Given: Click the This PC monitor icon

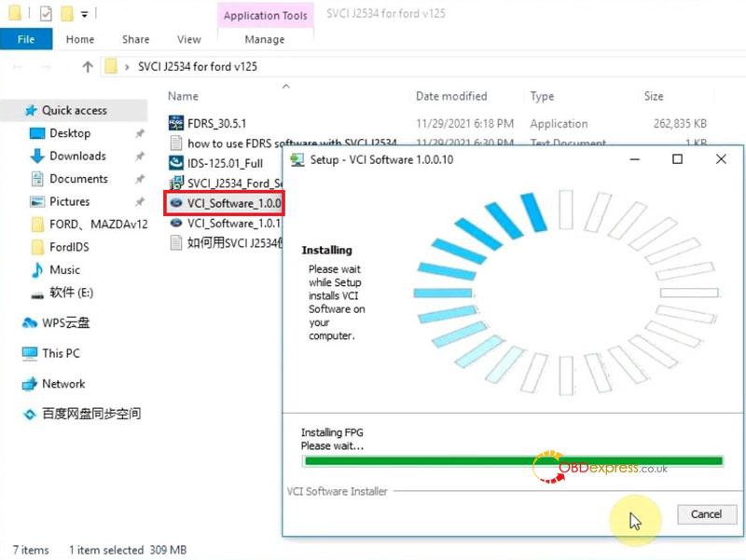Looking at the screenshot, I should (30, 353).
